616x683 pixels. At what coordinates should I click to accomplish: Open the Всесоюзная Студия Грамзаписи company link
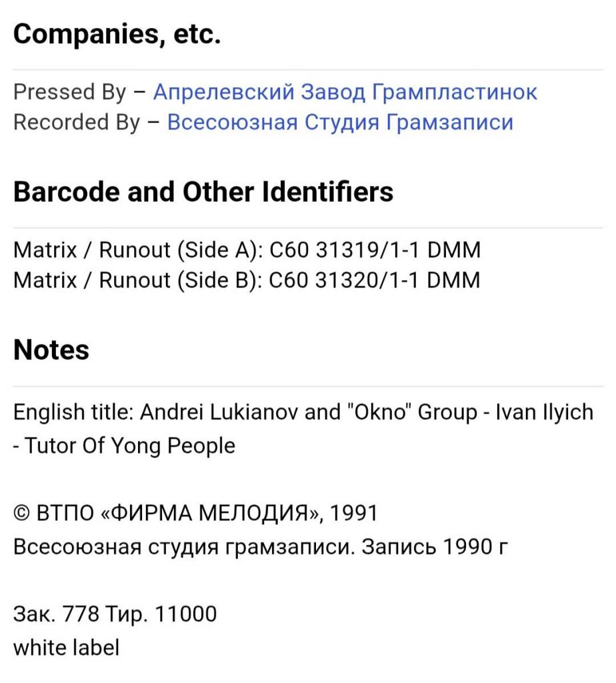click(x=340, y=123)
